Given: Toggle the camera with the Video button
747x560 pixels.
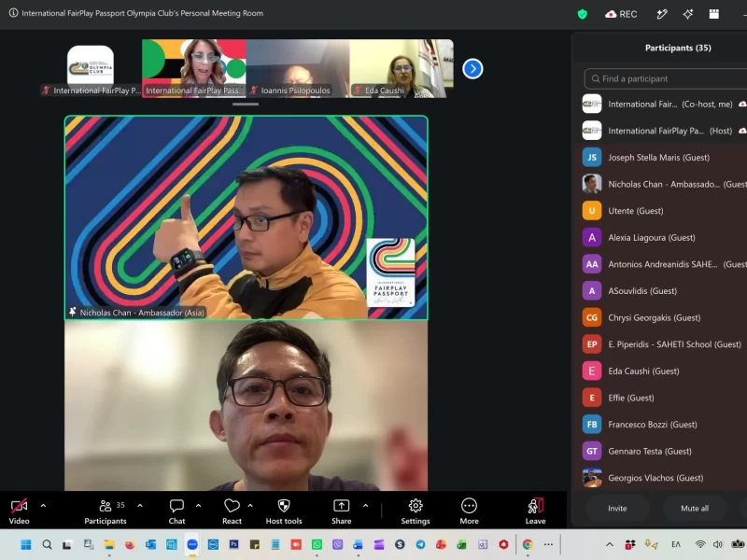Looking at the screenshot, I should tap(19, 511).
